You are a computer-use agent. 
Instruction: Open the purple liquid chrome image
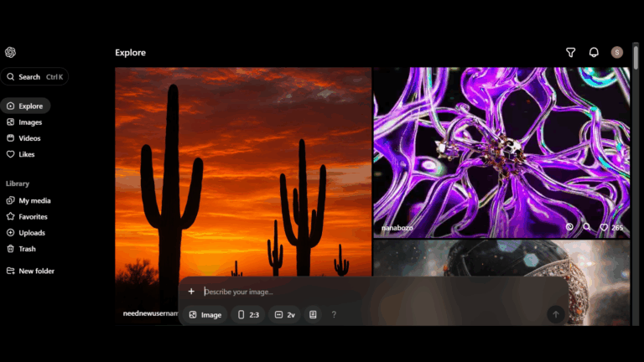click(x=501, y=153)
